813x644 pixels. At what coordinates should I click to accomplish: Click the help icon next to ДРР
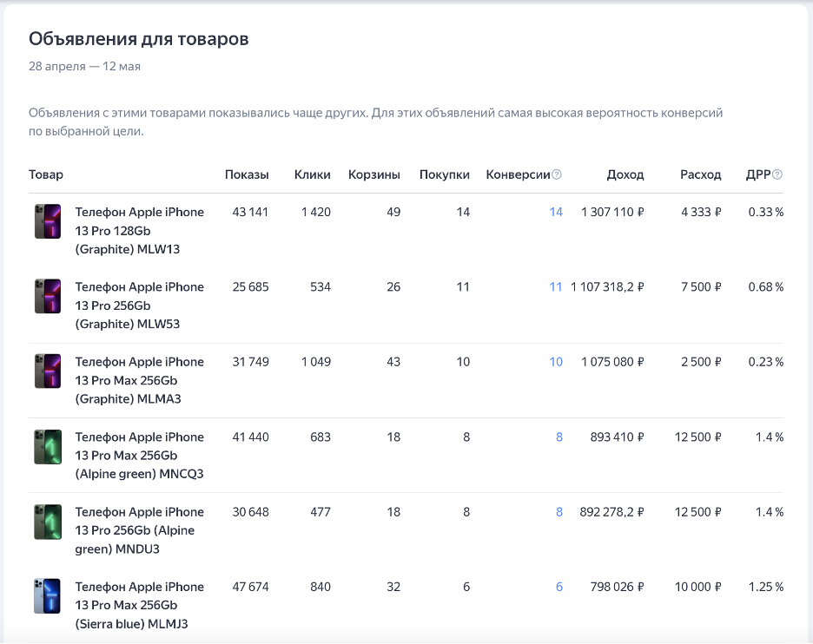[x=777, y=174]
